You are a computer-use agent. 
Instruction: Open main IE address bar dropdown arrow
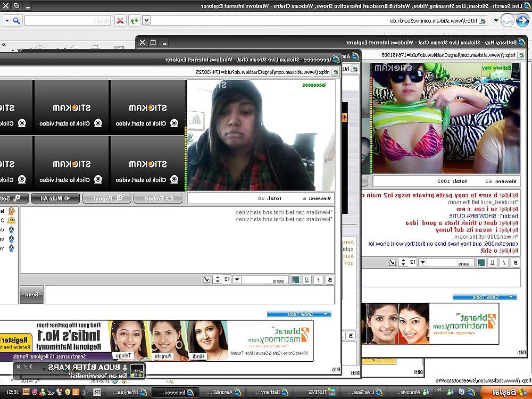146,20
